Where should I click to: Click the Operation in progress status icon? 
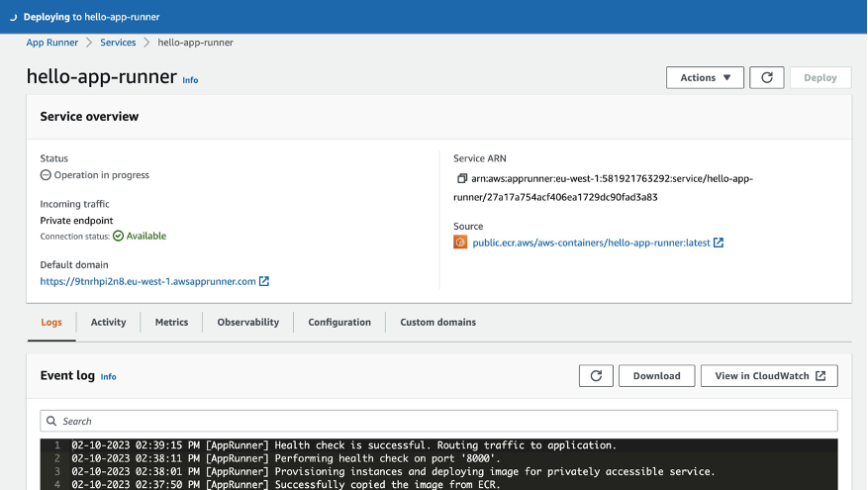point(46,175)
